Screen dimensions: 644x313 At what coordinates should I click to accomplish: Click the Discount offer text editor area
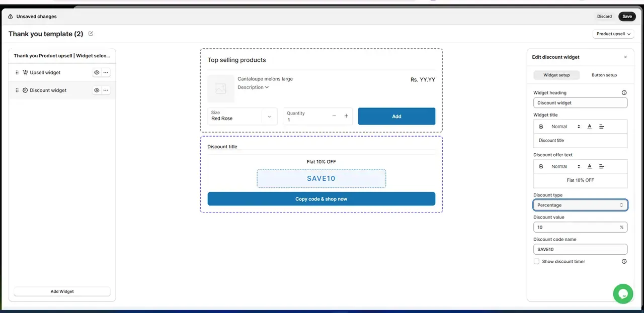pos(580,180)
